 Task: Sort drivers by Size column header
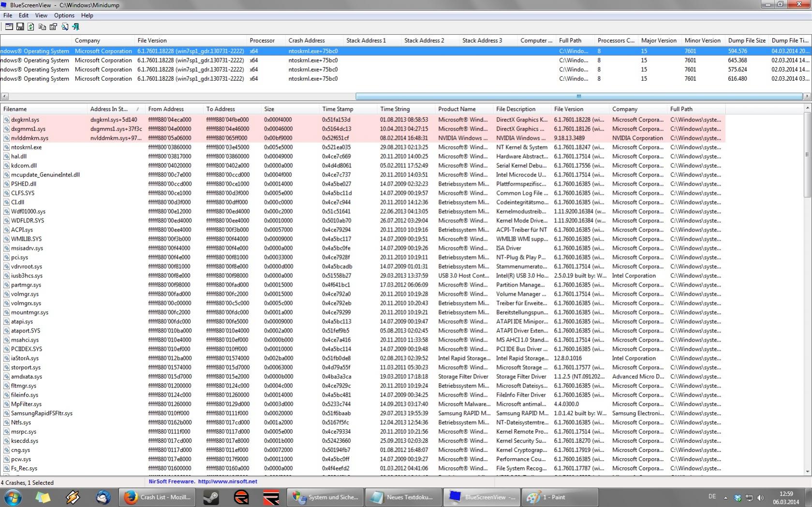click(x=290, y=109)
